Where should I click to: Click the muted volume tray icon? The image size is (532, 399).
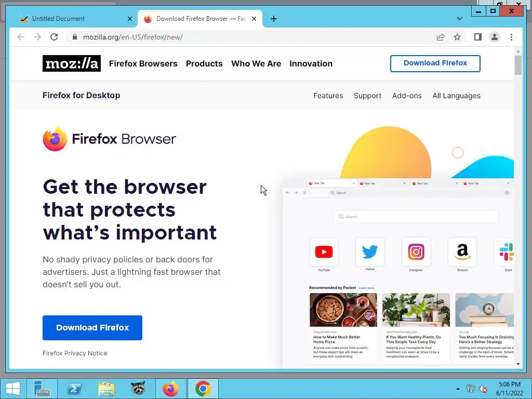(x=483, y=389)
